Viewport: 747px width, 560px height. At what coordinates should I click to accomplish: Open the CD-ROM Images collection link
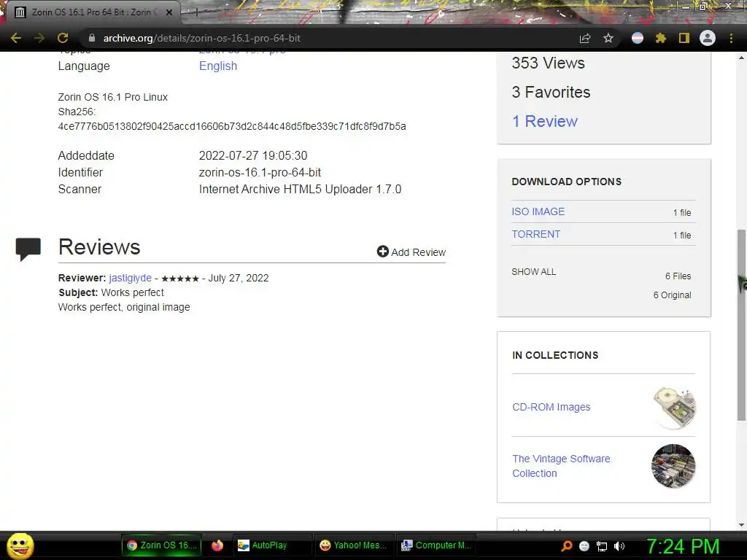pos(551,407)
